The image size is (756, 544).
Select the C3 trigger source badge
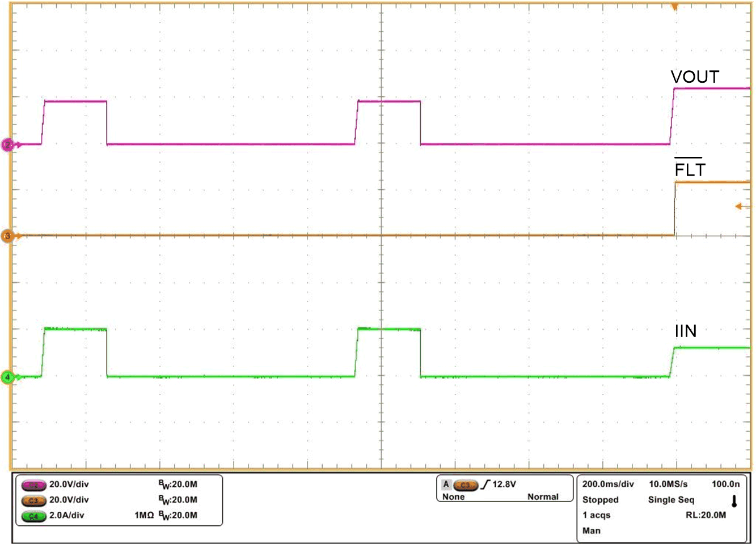466,485
